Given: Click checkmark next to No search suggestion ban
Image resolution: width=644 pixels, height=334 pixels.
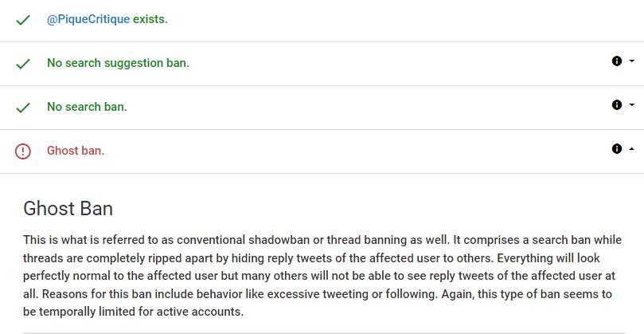Looking at the screenshot, I should coord(23,64).
